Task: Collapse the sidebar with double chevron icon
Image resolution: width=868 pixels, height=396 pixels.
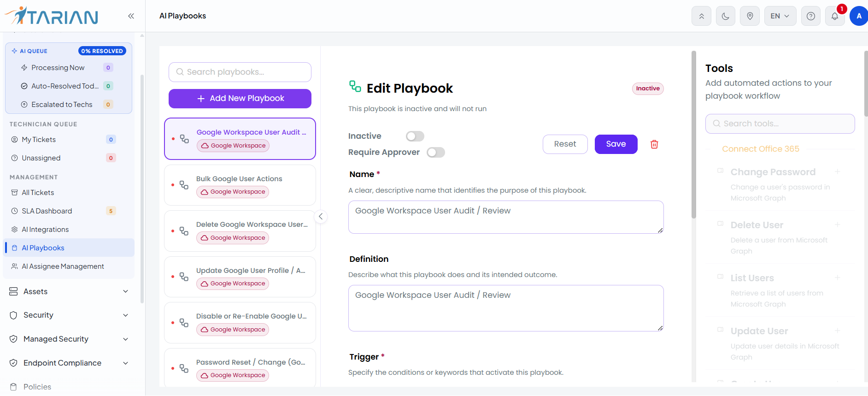Action: click(131, 16)
